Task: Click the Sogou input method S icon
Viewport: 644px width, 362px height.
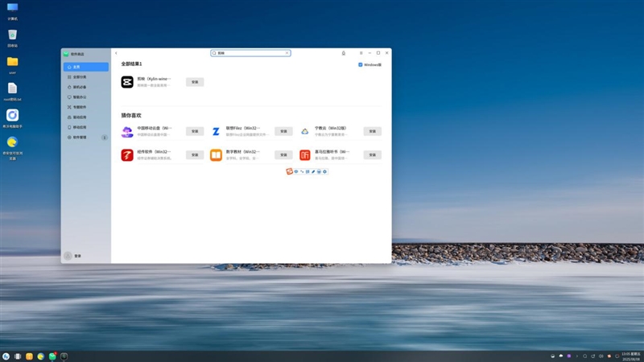Action: coord(290,171)
